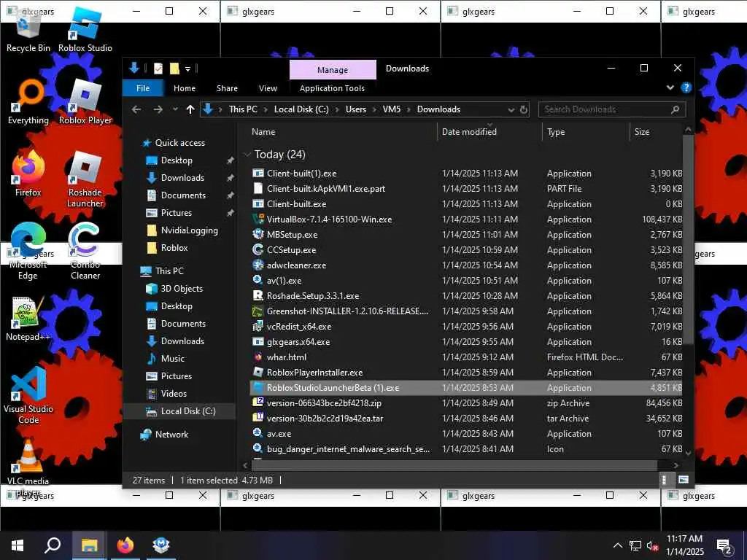Launch Everything search shortcut

coord(28,102)
